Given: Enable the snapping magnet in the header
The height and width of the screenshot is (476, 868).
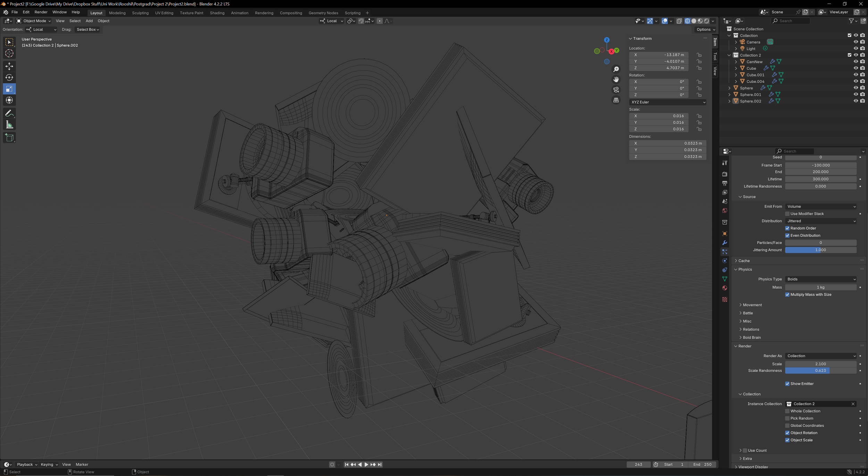Looking at the screenshot, I should [x=361, y=21].
